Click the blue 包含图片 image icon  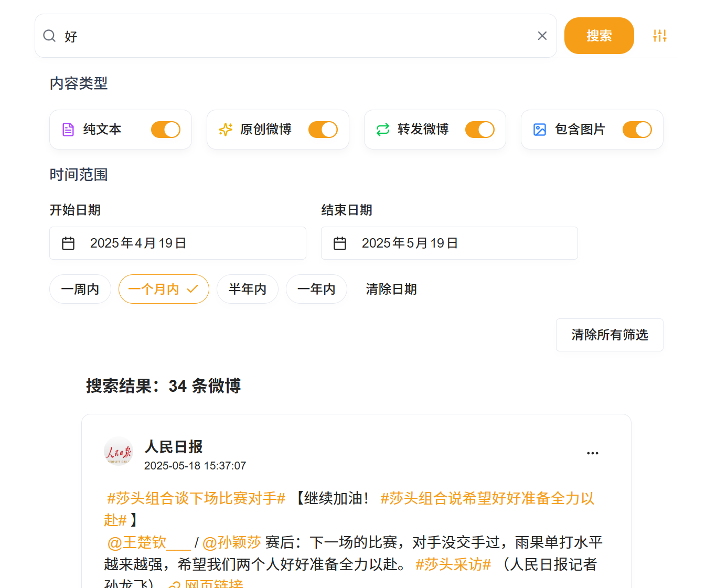coord(540,130)
